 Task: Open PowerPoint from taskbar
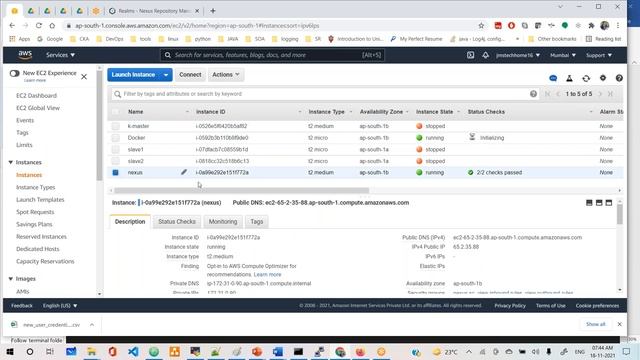click(x=257, y=351)
